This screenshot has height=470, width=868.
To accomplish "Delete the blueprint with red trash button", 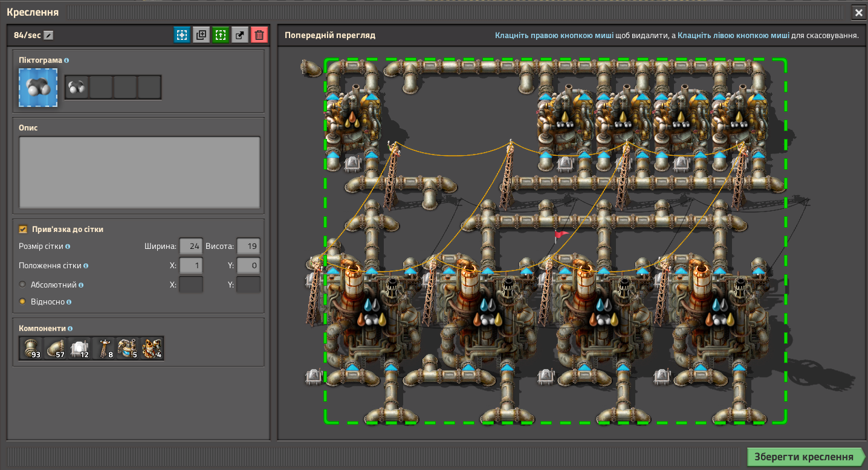I will tap(259, 35).
